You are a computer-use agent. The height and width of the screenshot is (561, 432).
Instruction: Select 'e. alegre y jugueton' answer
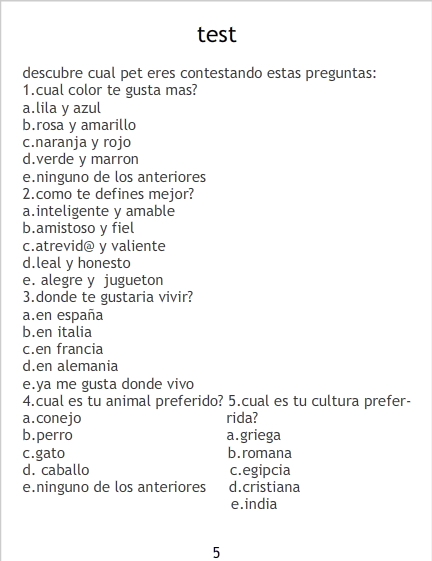click(x=93, y=280)
